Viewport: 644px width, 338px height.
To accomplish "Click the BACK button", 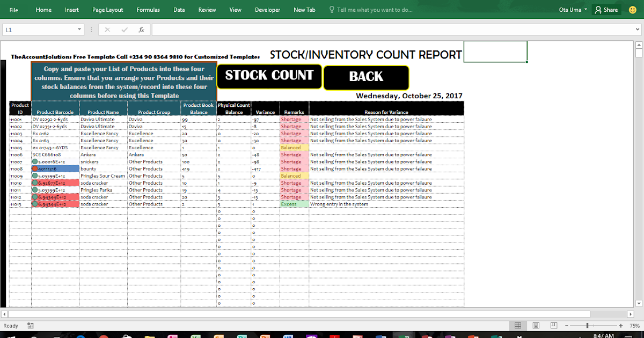I will [366, 78].
